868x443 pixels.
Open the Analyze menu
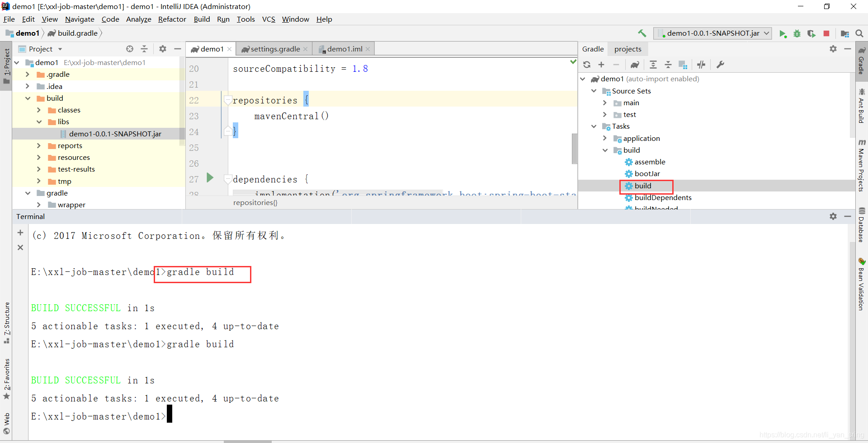pyautogui.click(x=138, y=19)
